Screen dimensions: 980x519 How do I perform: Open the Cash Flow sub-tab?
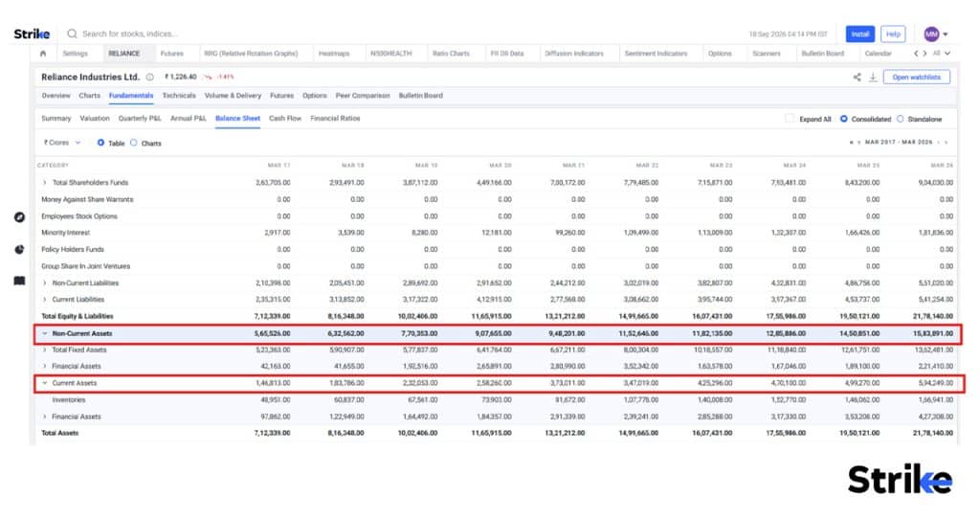[285, 118]
